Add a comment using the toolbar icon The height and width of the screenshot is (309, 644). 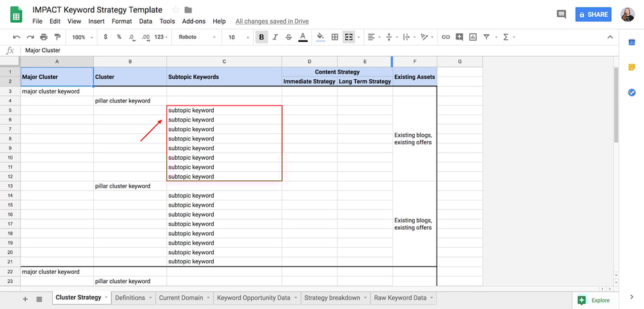pos(459,37)
